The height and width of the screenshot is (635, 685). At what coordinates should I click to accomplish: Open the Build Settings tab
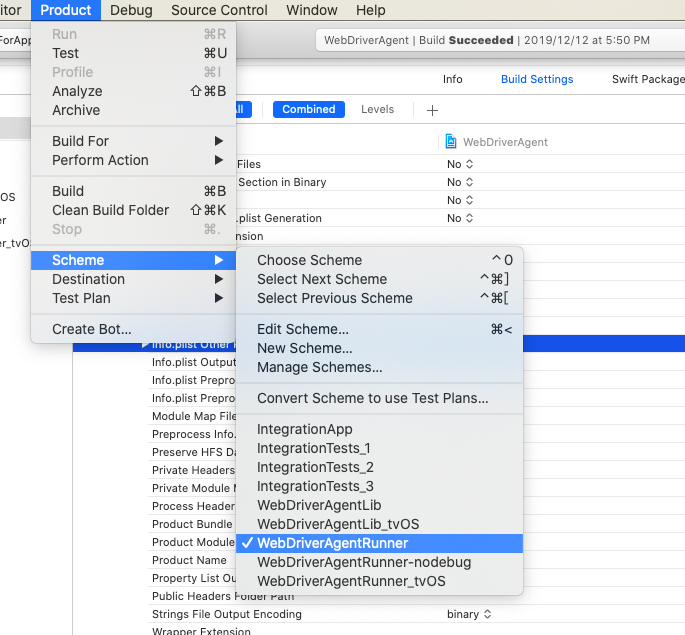click(x=537, y=79)
